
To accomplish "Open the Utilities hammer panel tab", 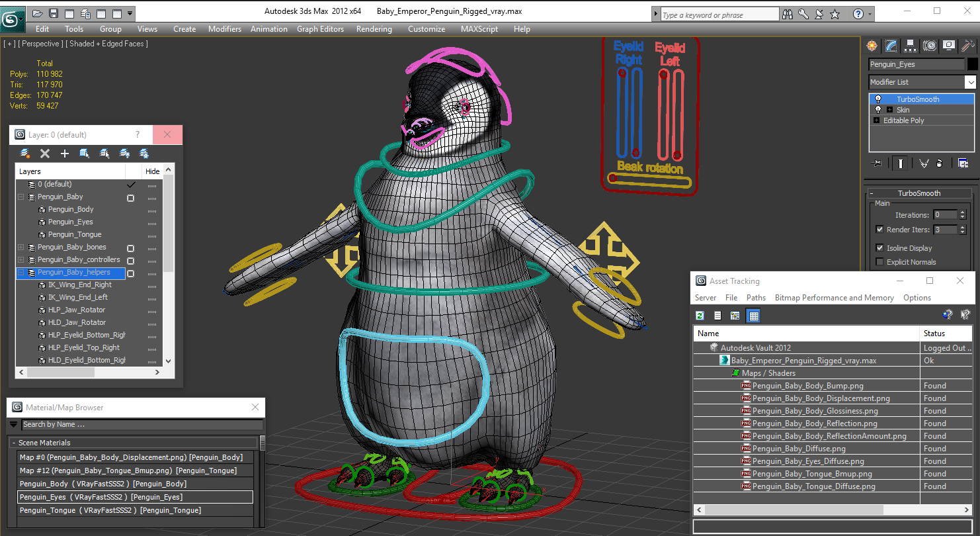I will (969, 46).
